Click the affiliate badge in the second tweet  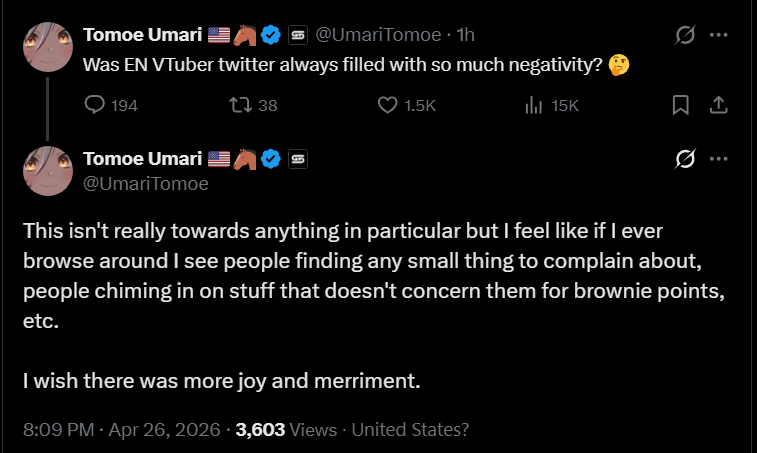coord(298,159)
